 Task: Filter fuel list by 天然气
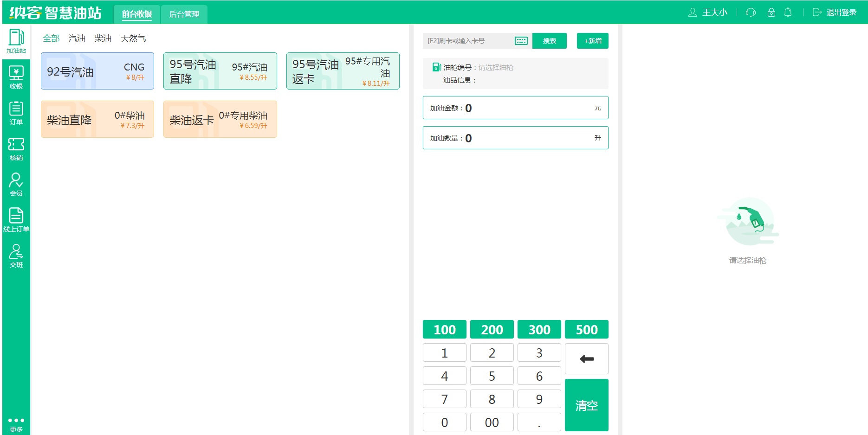click(x=134, y=38)
